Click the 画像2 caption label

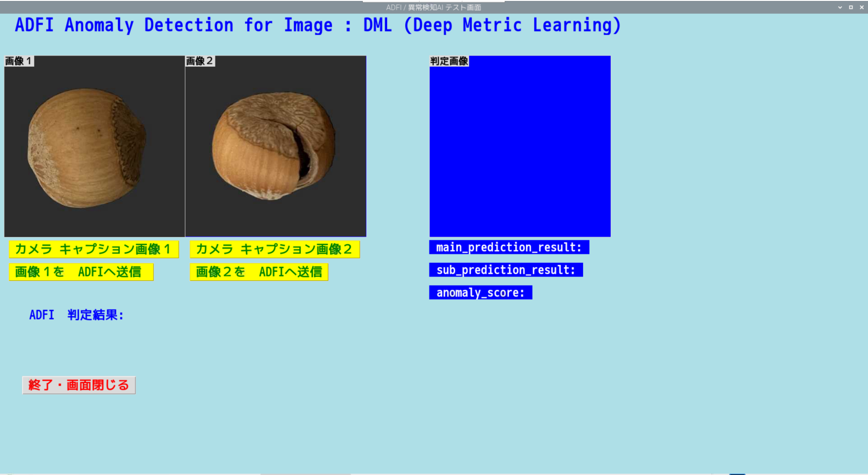[200, 61]
